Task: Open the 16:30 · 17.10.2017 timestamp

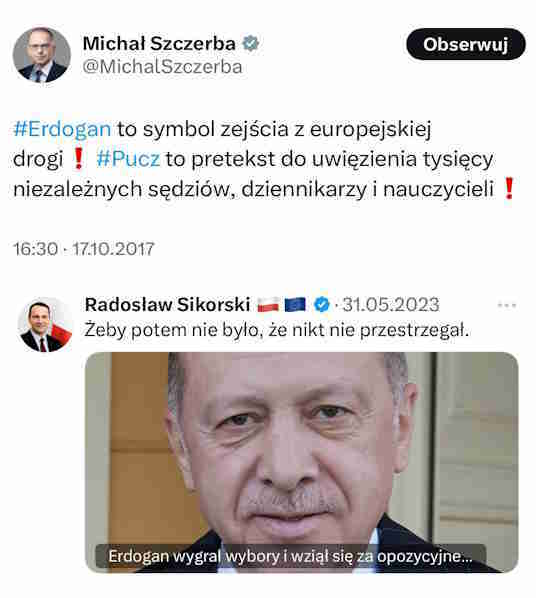Action: (84, 249)
